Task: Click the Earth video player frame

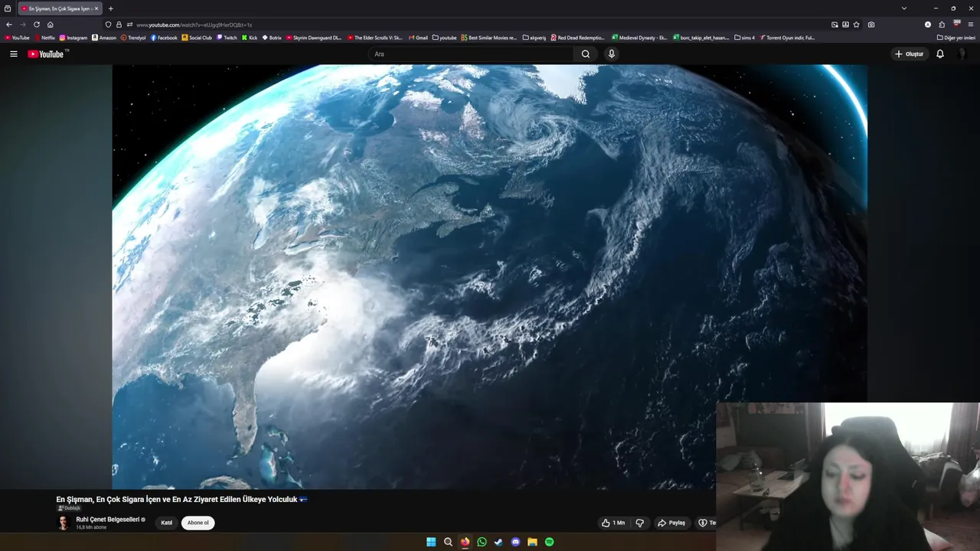Action: click(x=490, y=276)
